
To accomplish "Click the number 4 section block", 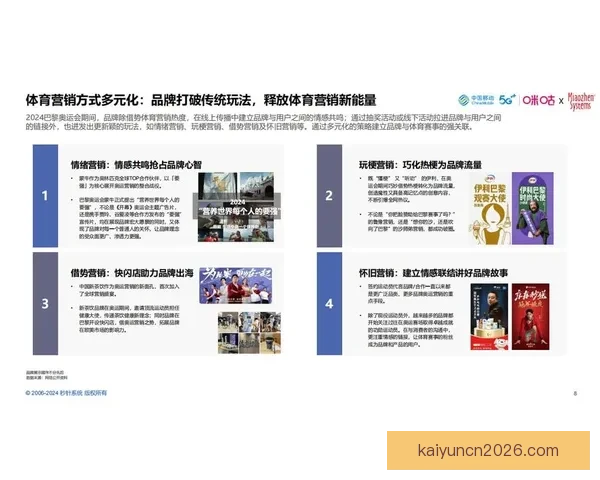I will (x=329, y=304).
